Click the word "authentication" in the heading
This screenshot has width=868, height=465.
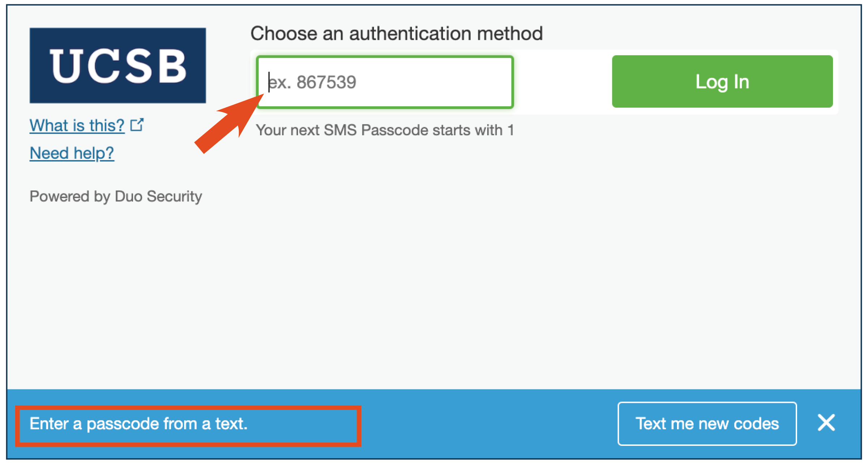click(x=410, y=34)
